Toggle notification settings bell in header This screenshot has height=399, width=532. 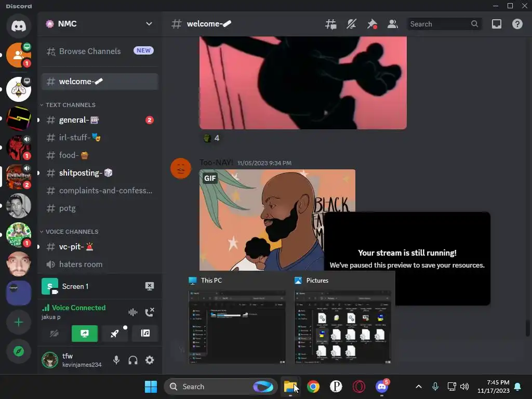[352, 24]
